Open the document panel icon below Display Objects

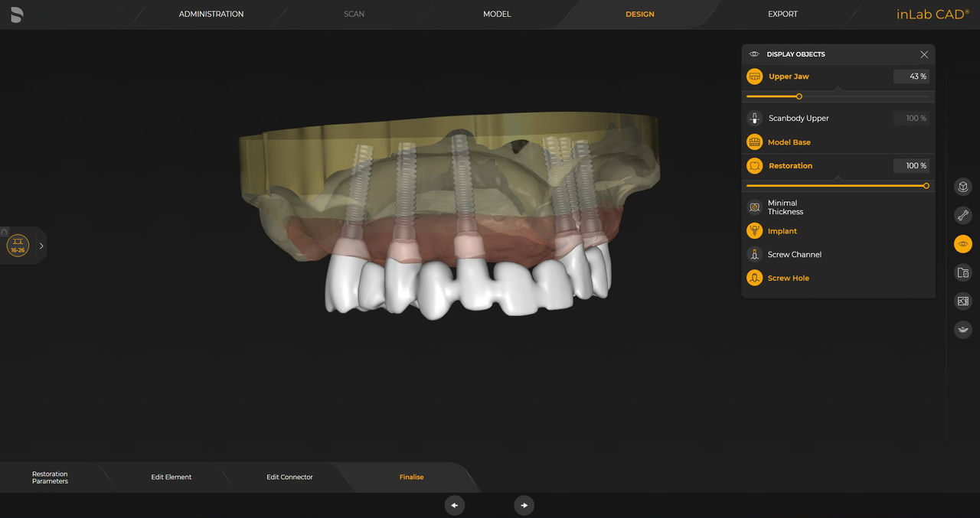pyautogui.click(x=962, y=272)
